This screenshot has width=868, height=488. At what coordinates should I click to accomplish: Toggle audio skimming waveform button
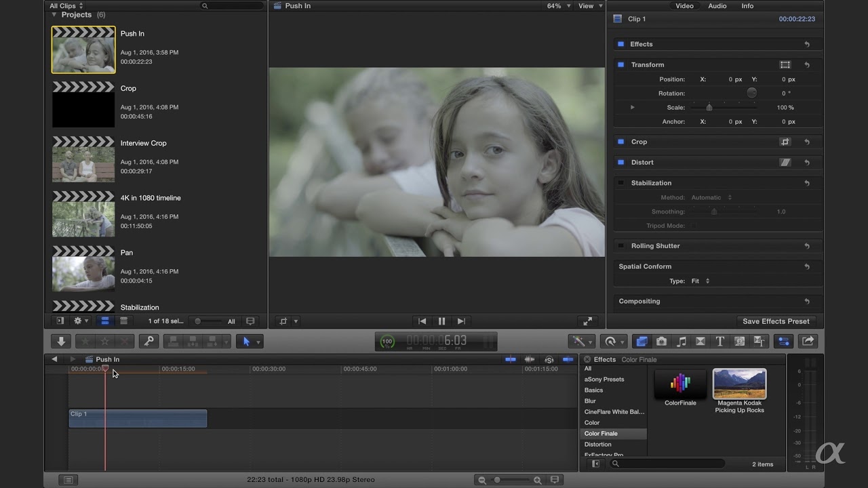530,359
